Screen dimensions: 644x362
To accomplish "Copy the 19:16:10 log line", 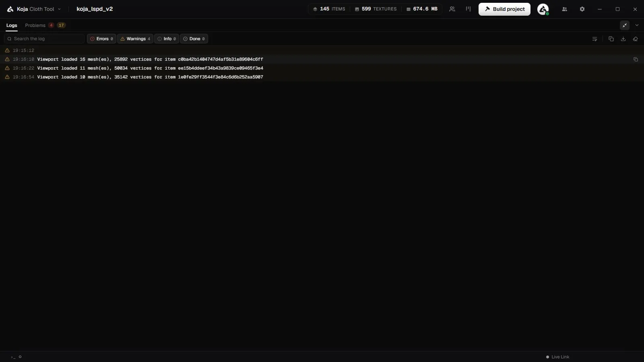I will coord(636,60).
